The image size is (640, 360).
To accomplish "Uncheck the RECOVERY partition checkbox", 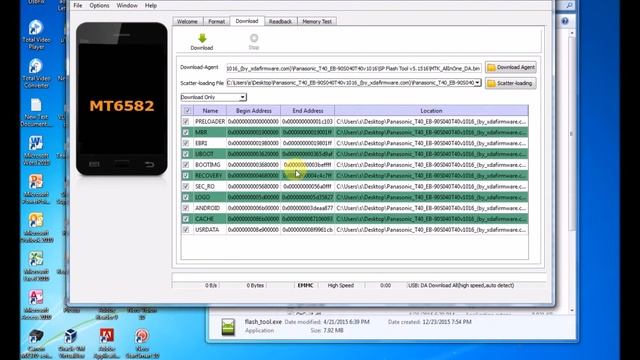I will click(186, 176).
